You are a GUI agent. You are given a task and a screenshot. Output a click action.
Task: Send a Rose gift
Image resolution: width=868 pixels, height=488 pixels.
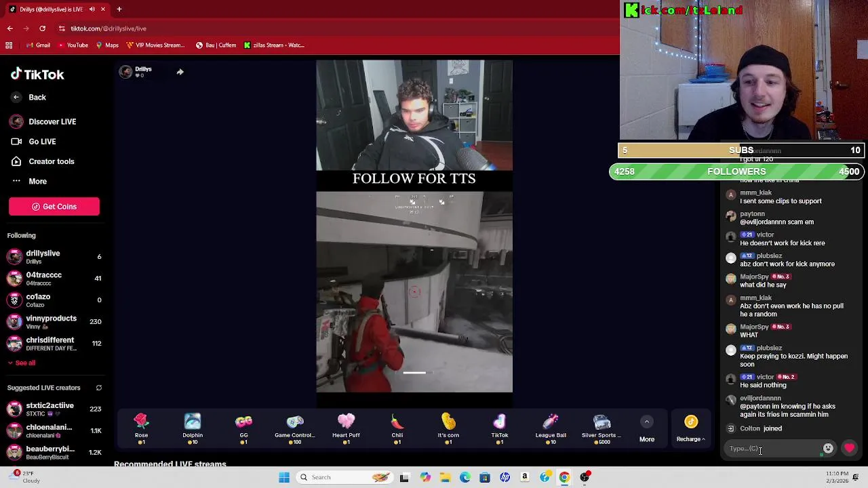click(x=141, y=429)
